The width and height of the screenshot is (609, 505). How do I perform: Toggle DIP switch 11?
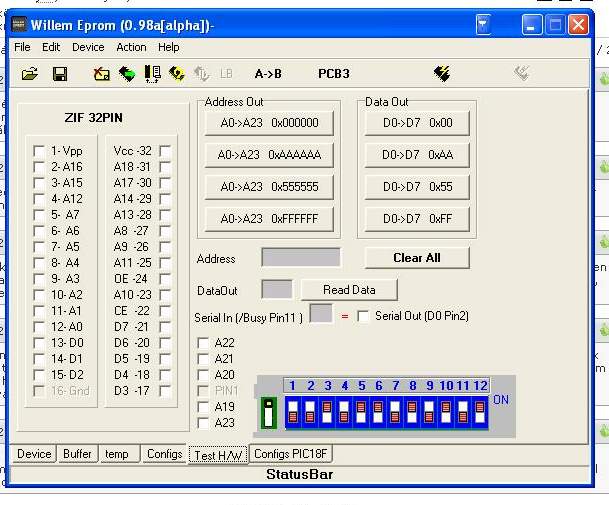click(463, 412)
